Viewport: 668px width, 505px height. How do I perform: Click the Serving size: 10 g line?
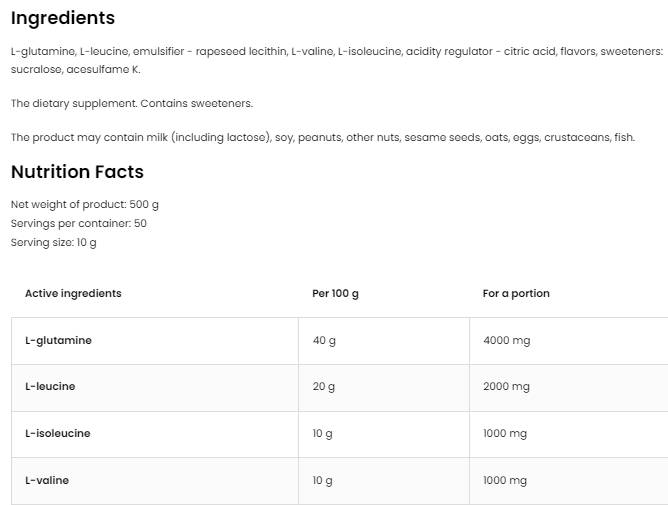click(x=54, y=242)
